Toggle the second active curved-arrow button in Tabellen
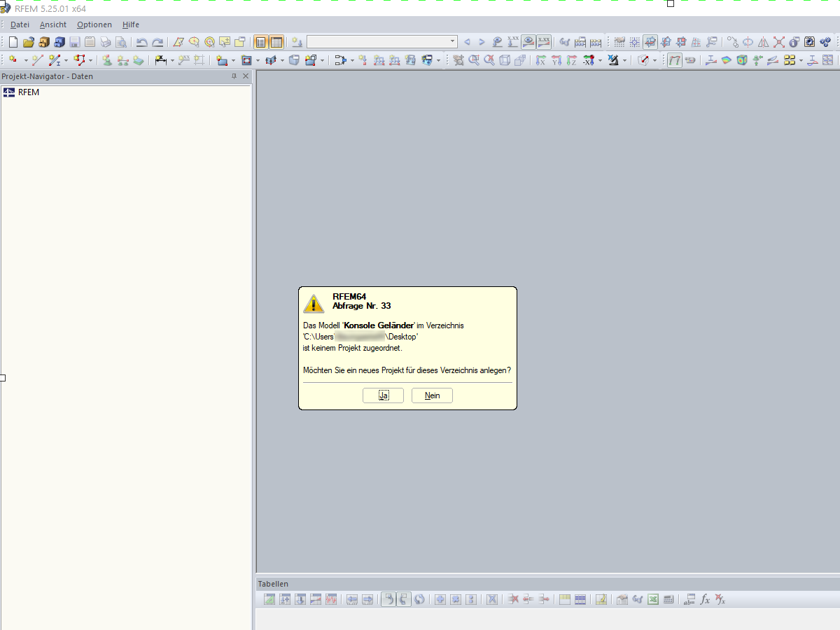Viewport: 840px width, 630px height. point(403,599)
